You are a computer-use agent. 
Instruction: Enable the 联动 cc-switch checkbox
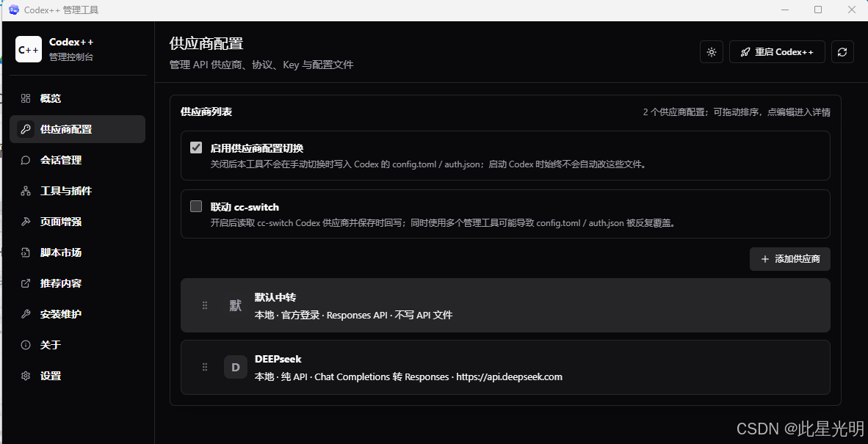point(196,206)
